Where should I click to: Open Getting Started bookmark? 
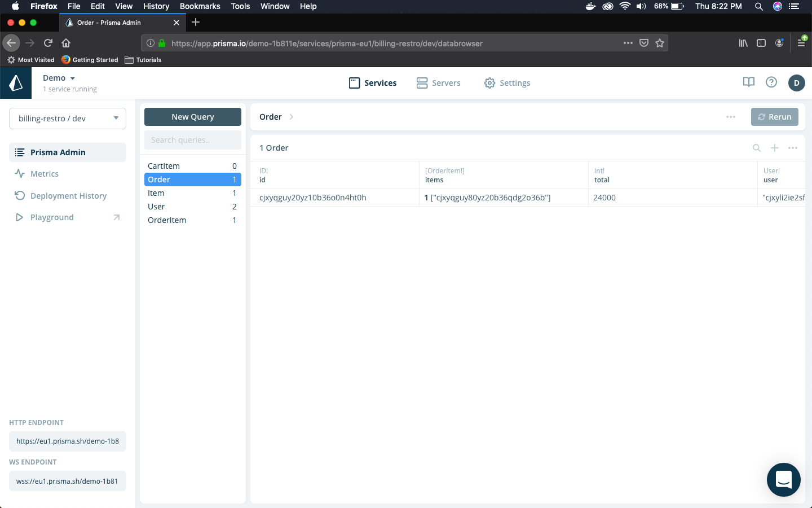[x=90, y=60]
